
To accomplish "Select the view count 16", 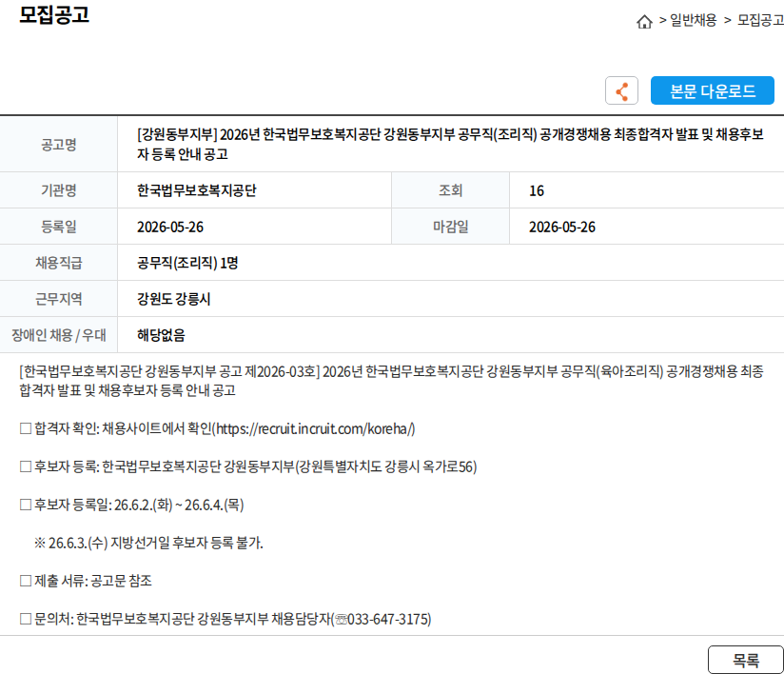I will click(x=536, y=190).
